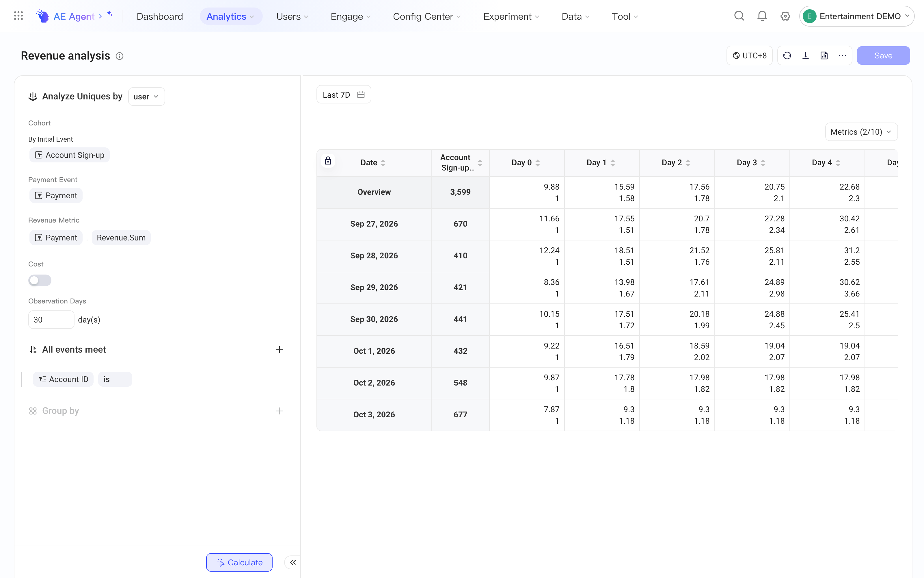
Task: Click the Save button
Action: click(883, 56)
